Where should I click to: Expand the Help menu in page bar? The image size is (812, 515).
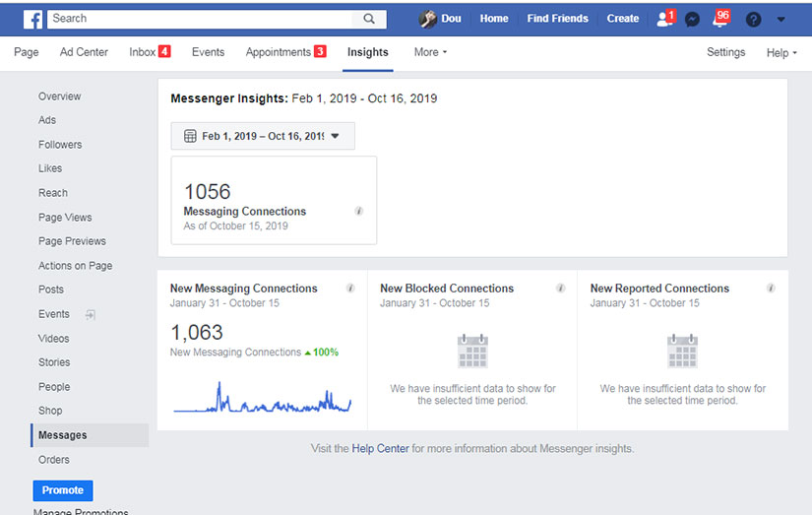pyautogui.click(x=781, y=52)
